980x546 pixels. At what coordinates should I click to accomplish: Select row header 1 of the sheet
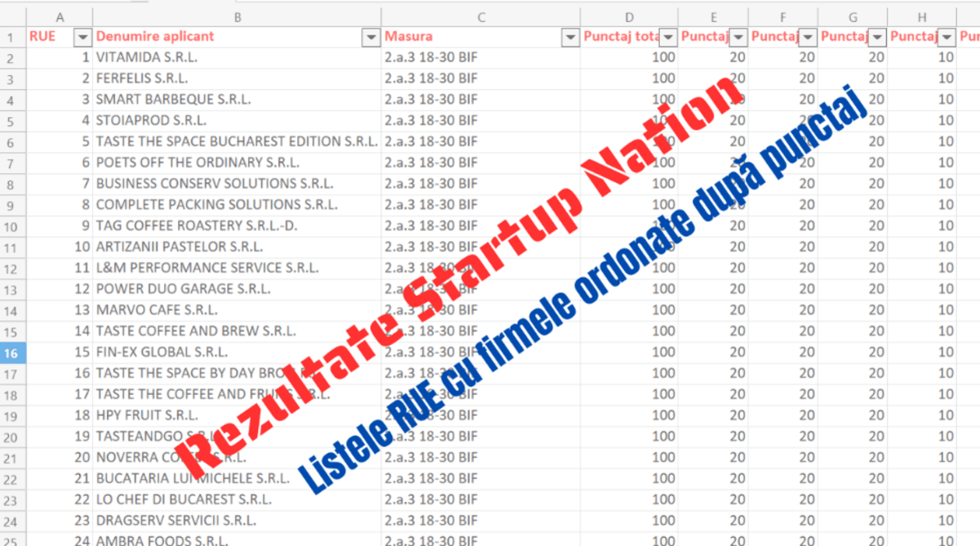[13, 37]
